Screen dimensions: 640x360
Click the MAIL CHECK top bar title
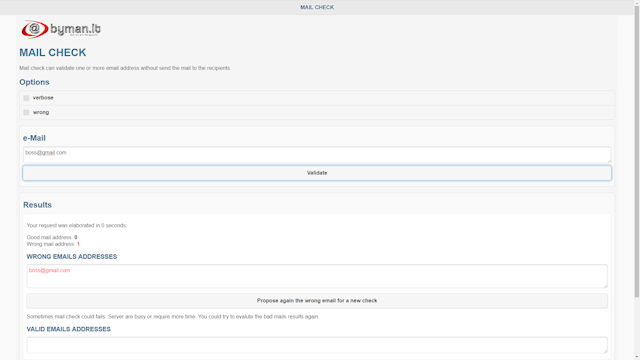point(317,7)
